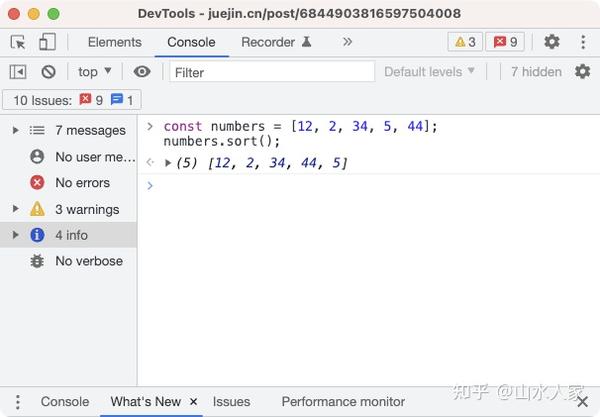Expand the logged array result (5)

[x=168, y=163]
